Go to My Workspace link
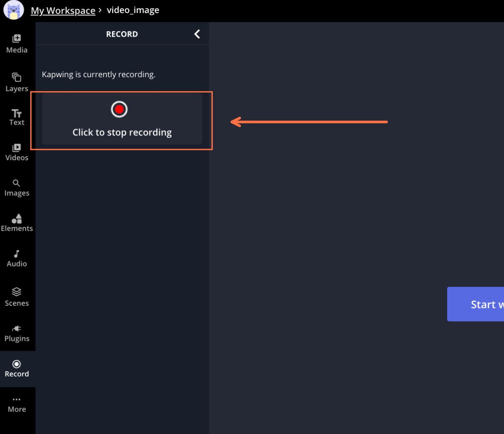 click(63, 11)
